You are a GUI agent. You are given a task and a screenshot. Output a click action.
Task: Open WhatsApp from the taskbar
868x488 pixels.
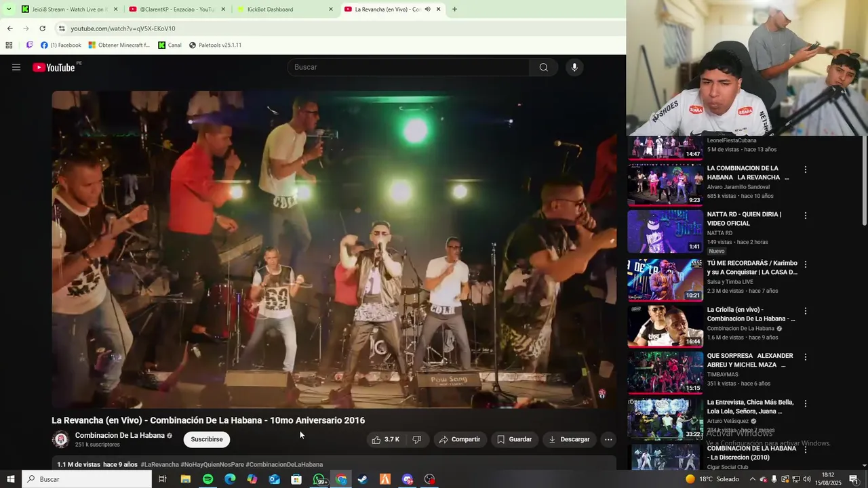click(319, 479)
